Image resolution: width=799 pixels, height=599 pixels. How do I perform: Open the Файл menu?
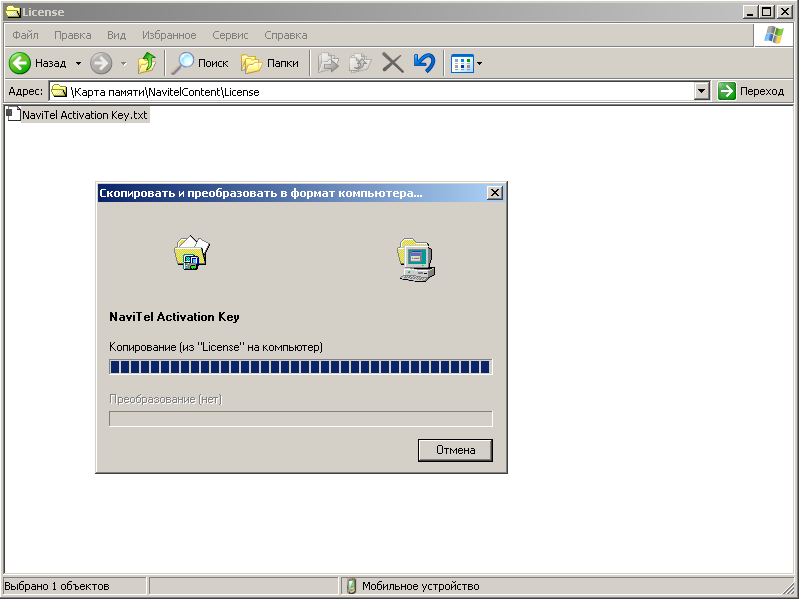[x=25, y=35]
